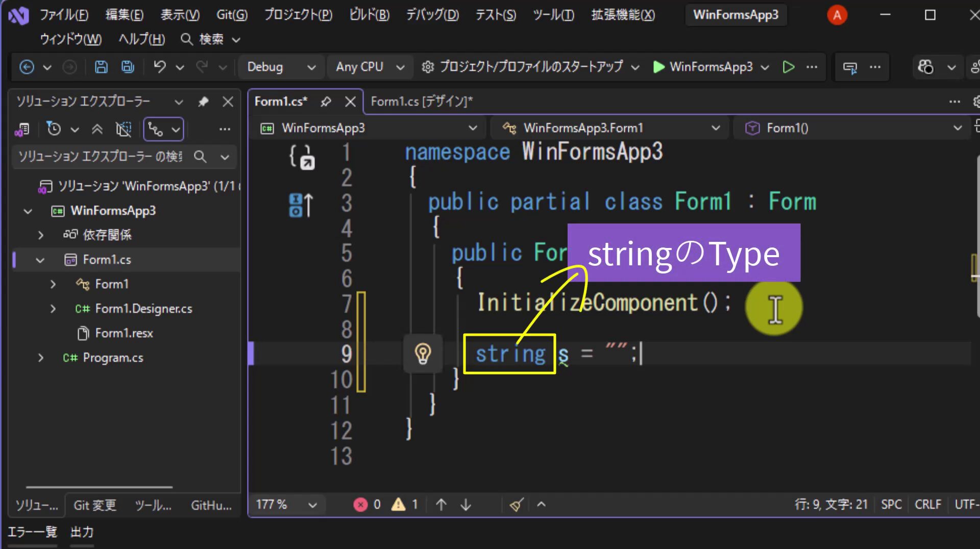The height and width of the screenshot is (549, 980).
Task: Switch to Form1.cs [デザイン] tab
Action: point(422,102)
